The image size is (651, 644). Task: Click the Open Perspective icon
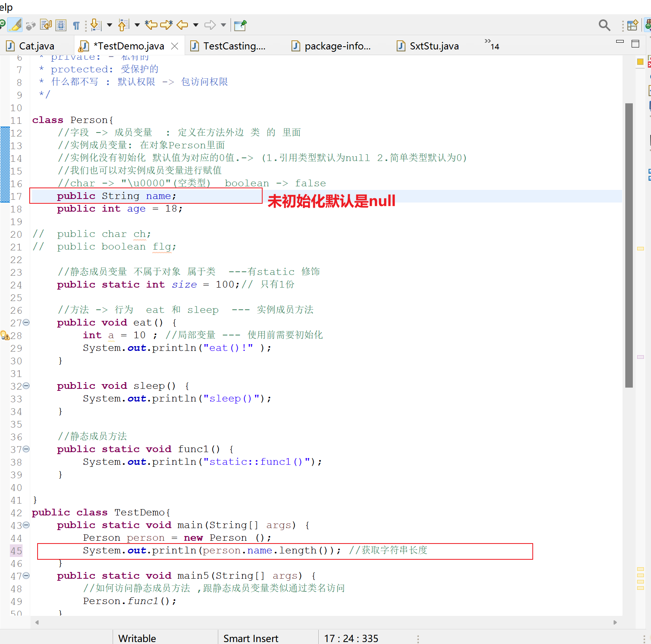pos(632,25)
